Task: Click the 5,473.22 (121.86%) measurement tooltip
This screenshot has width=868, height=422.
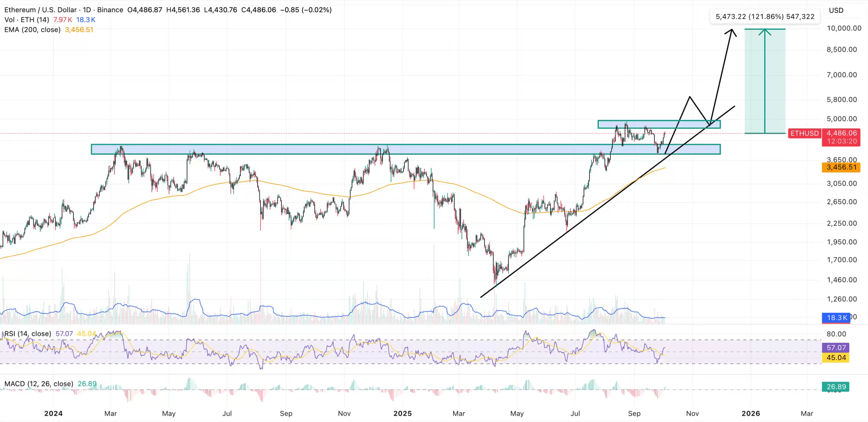Action: tap(765, 17)
